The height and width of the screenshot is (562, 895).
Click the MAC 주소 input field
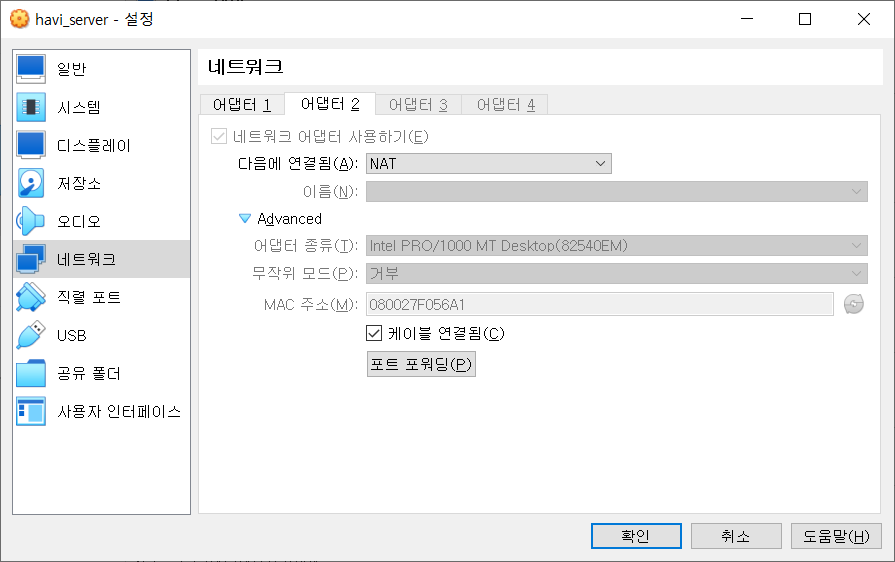(x=600, y=304)
